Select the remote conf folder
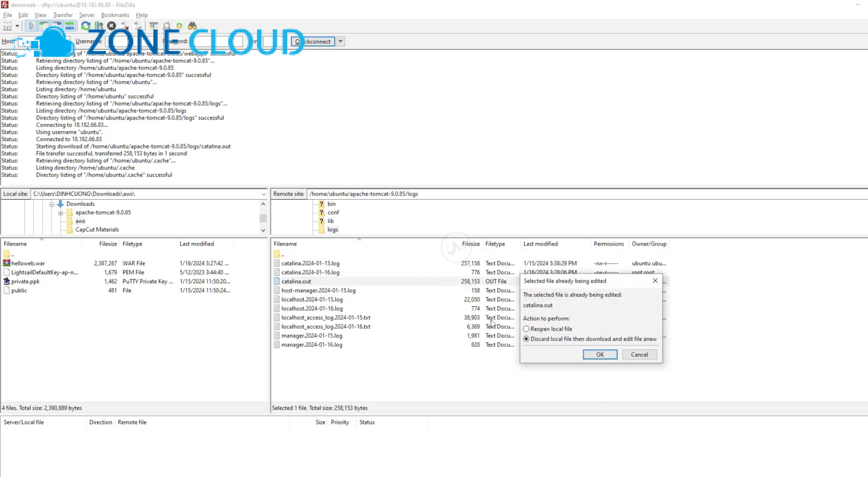This screenshot has height=477, width=868. pyautogui.click(x=333, y=212)
